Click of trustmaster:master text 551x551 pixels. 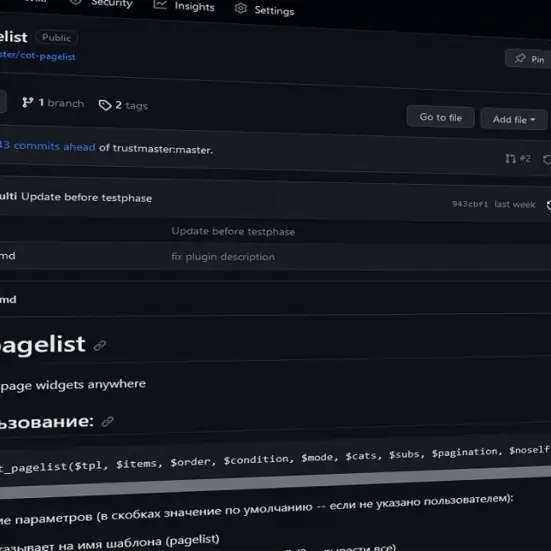click(x=156, y=149)
